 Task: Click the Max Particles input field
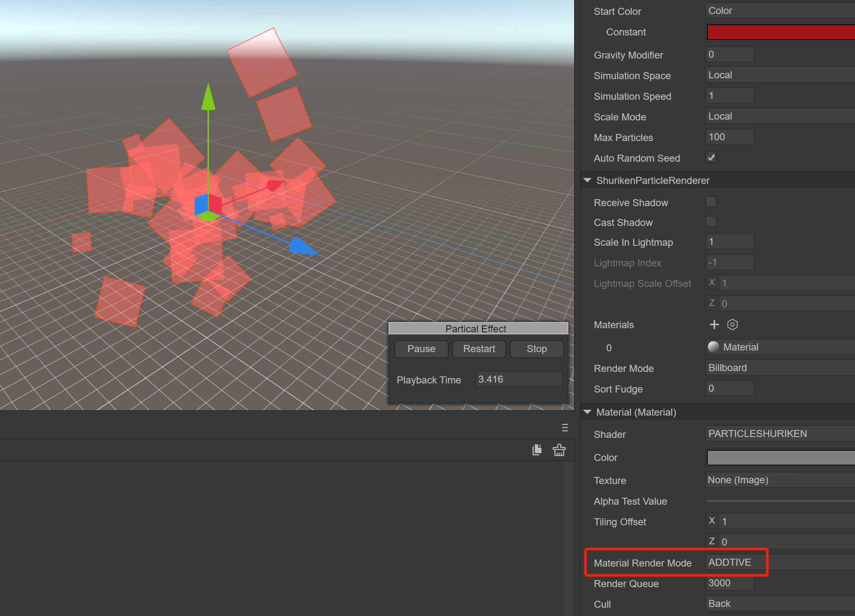click(730, 137)
